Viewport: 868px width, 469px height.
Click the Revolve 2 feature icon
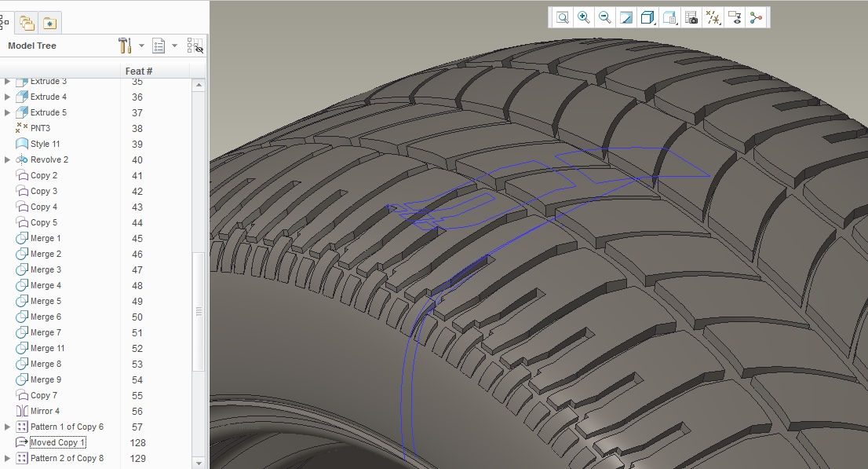(22, 159)
